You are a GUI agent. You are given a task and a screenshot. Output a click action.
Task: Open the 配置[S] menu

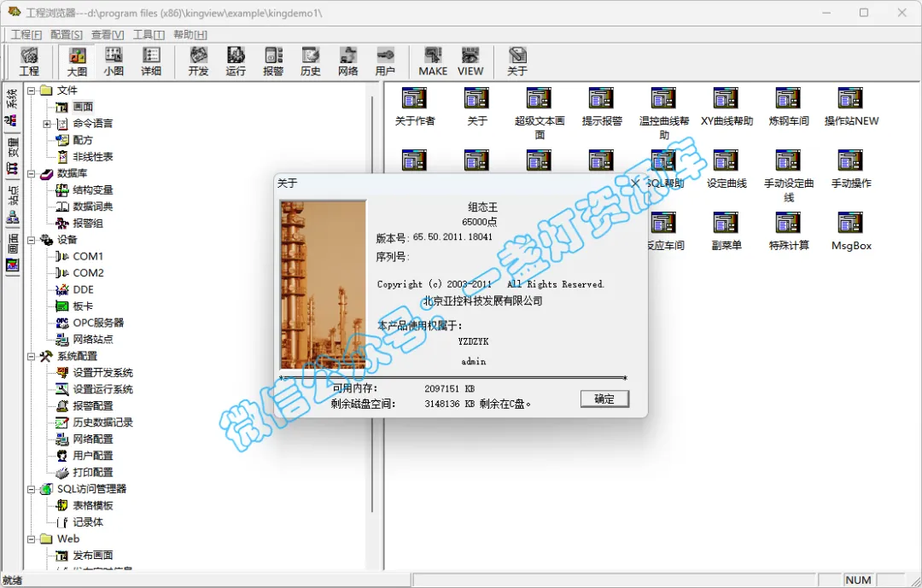tap(67, 35)
